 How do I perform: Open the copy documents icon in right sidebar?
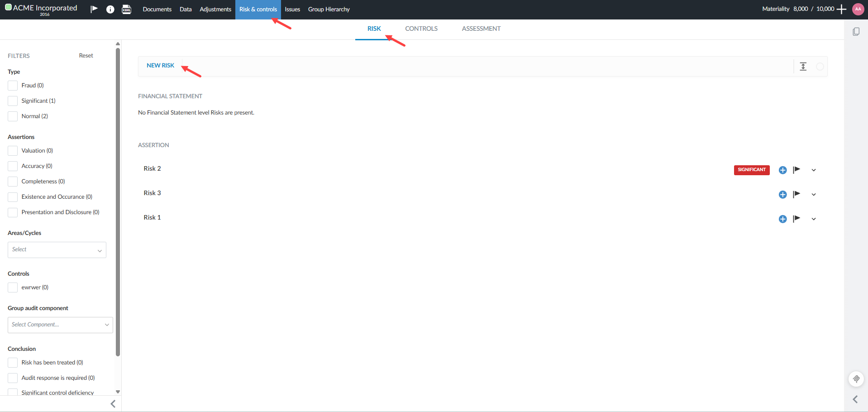856,32
